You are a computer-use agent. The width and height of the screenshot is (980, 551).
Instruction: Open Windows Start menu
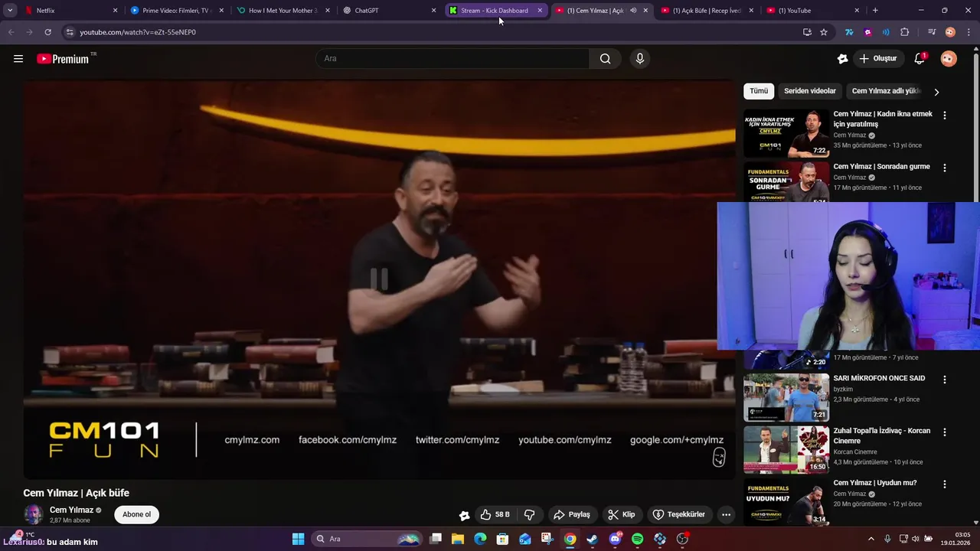pos(298,539)
